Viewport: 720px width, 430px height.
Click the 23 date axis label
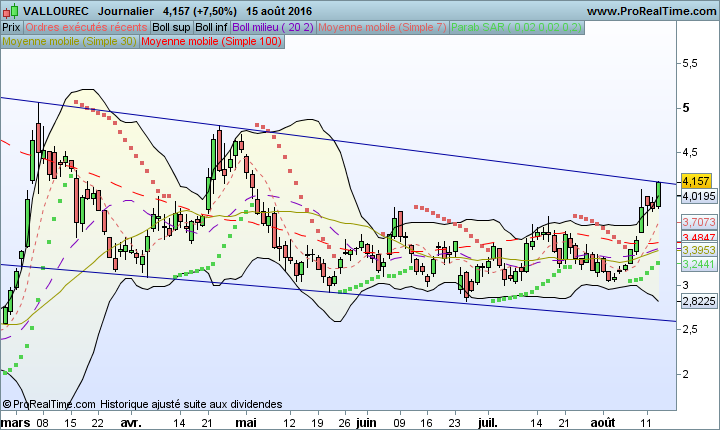[x=454, y=423]
